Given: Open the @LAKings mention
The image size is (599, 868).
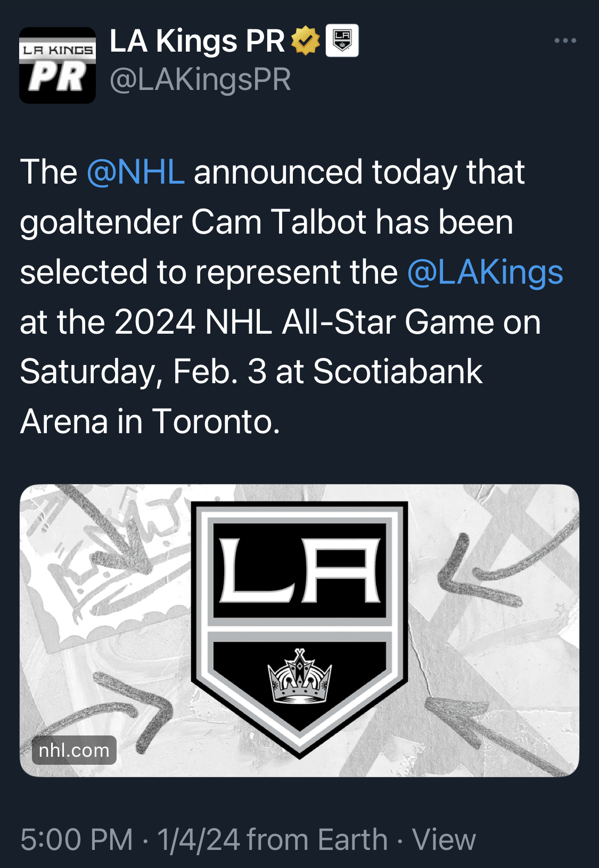Looking at the screenshot, I should tap(485, 272).
